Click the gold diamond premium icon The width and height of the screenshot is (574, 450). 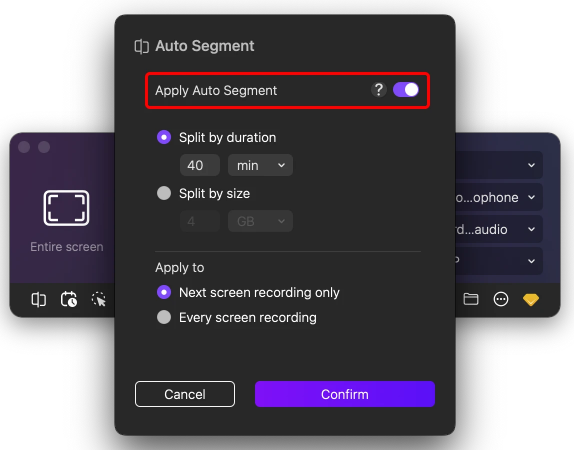click(530, 300)
